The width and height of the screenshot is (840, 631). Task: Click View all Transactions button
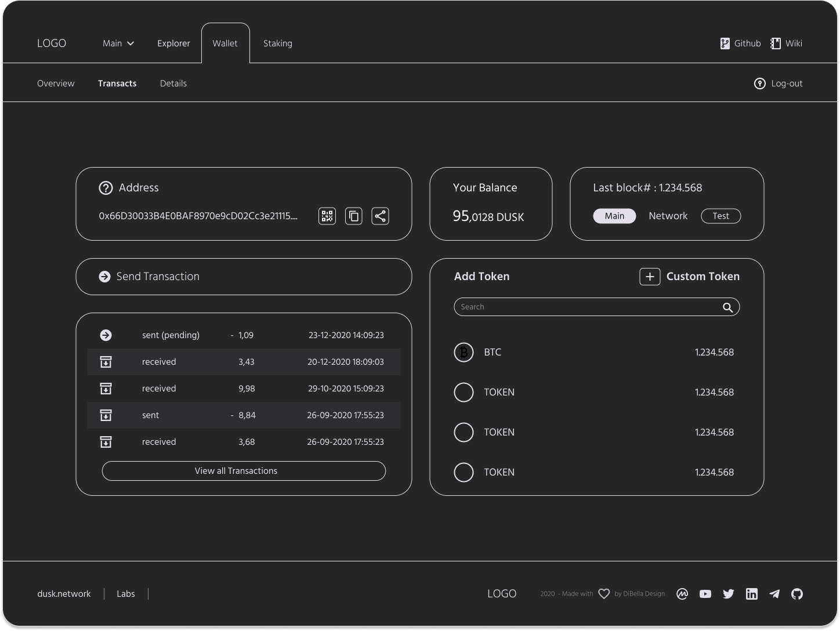pyautogui.click(x=244, y=471)
